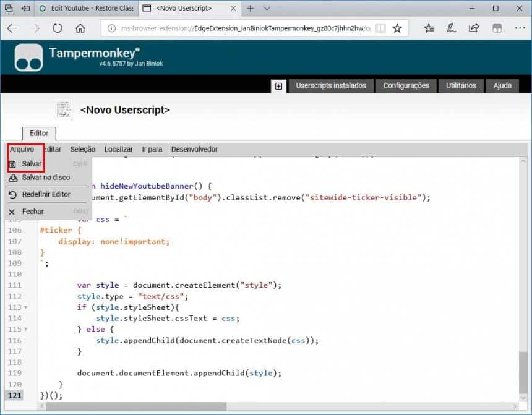Open the reading view book icon

tap(380, 28)
